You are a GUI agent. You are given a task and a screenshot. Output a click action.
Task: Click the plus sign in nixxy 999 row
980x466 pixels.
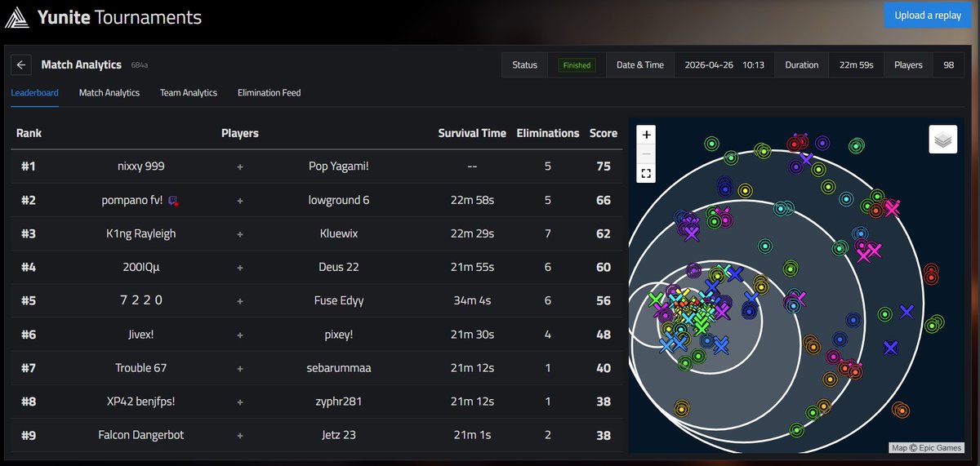point(239,166)
